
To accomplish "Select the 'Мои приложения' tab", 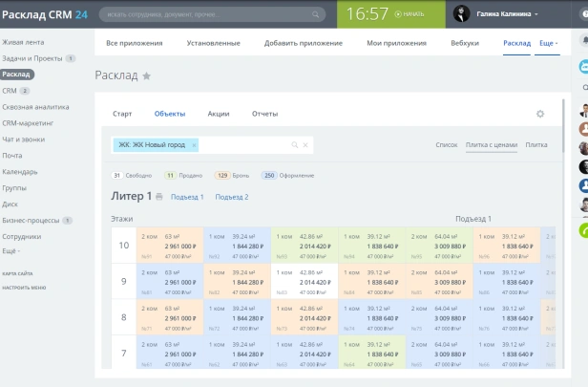I will coord(396,44).
